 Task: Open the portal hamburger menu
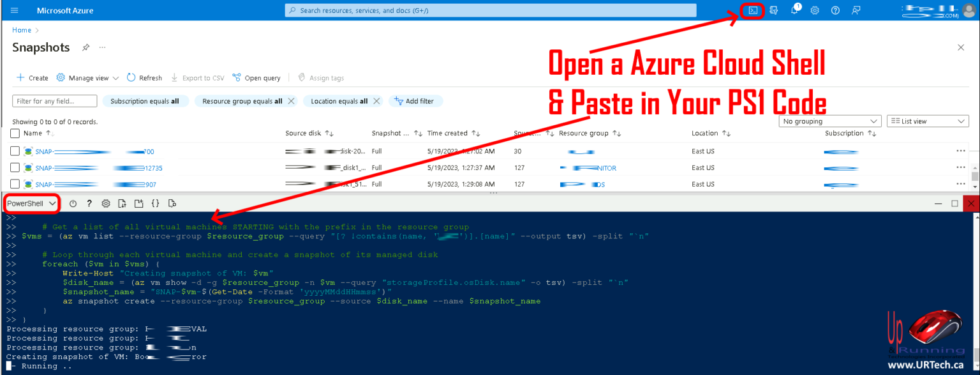pos(15,10)
